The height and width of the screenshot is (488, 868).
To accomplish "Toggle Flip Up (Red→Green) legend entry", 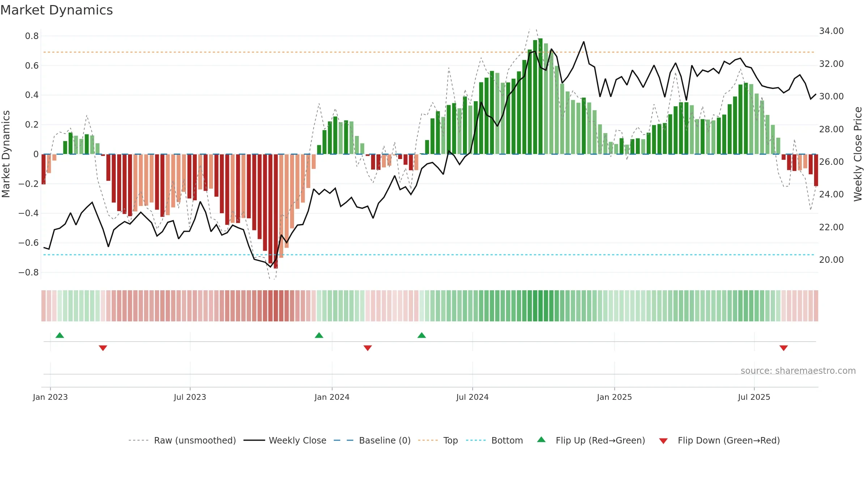I will coord(591,440).
